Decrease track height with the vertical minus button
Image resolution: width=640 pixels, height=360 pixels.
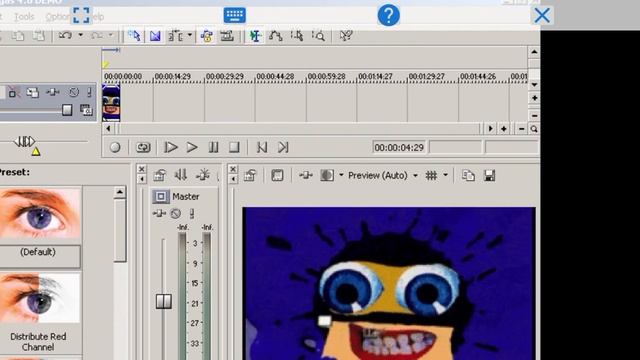[534, 116]
